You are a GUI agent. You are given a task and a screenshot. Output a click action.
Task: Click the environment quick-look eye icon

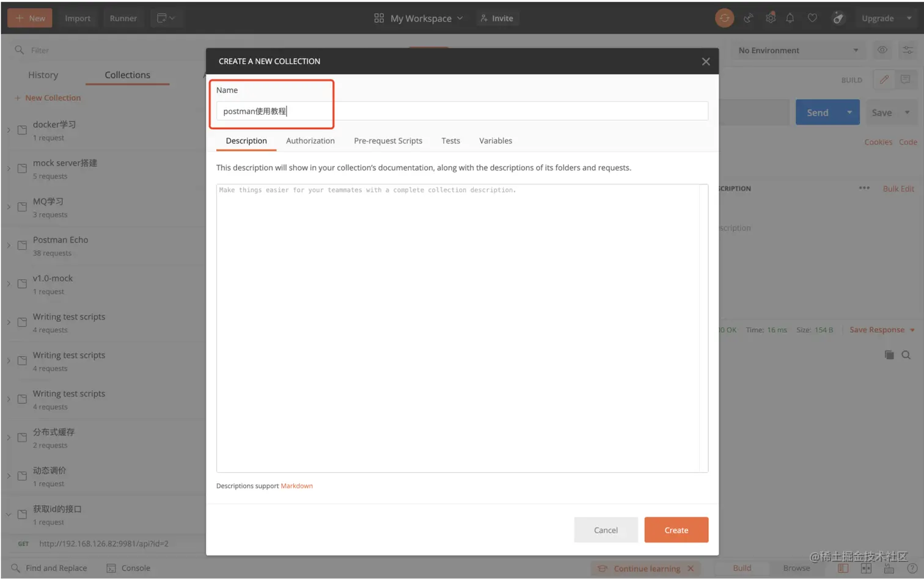coord(882,50)
